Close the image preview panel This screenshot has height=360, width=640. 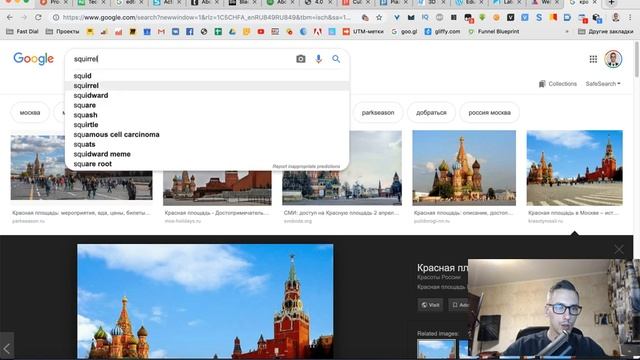(619, 249)
